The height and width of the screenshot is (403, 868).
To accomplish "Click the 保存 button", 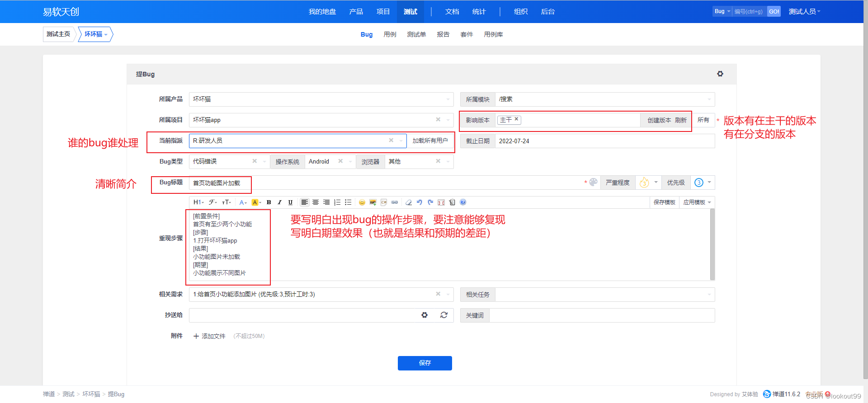I will [425, 363].
